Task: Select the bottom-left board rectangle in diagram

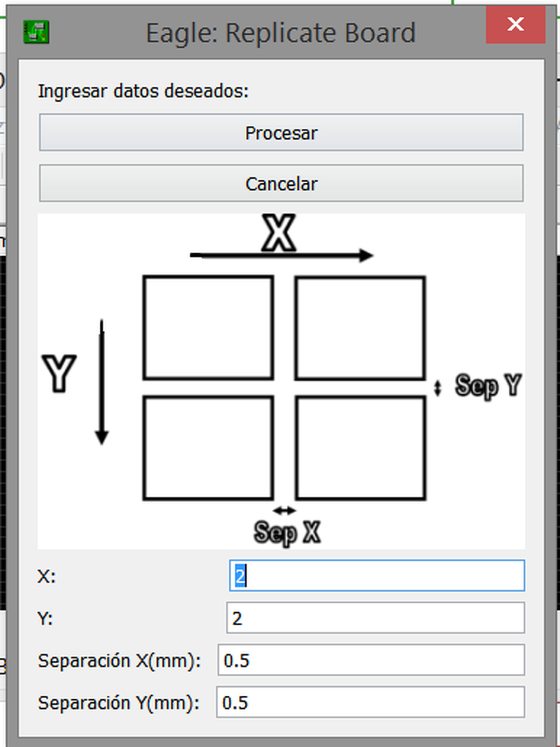Action: point(208,447)
